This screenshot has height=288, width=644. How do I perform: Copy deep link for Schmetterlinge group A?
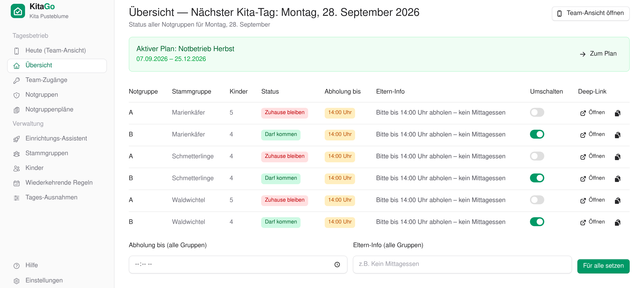pos(617,157)
